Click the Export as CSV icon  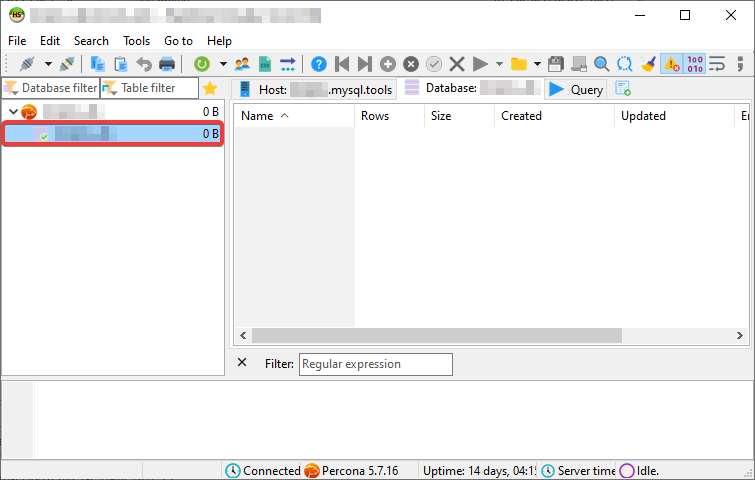265,64
